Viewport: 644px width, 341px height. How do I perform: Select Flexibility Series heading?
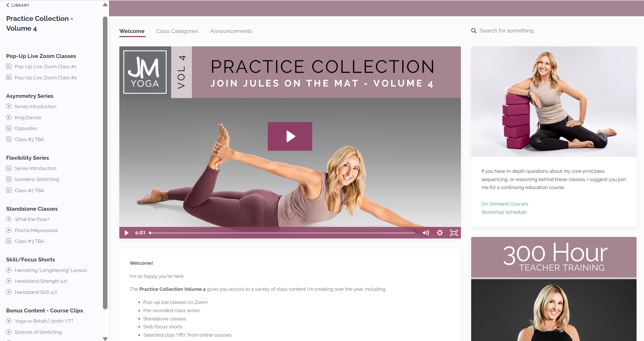[28, 158]
